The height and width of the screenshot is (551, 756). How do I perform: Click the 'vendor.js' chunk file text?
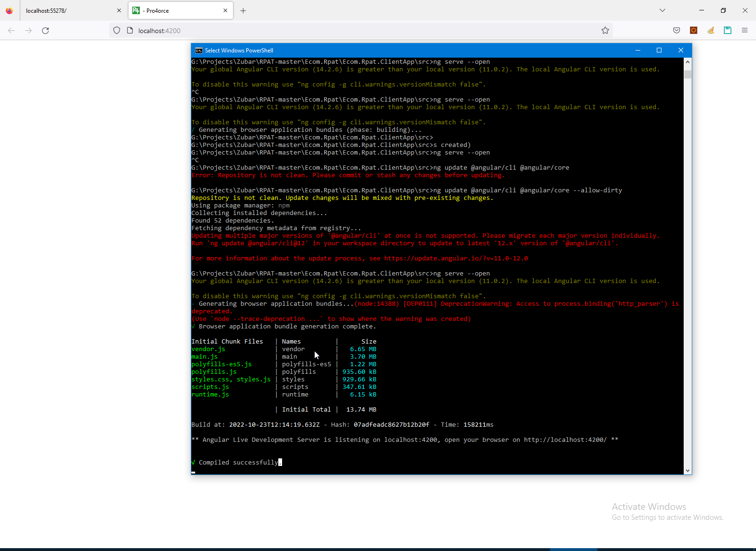[208, 349]
